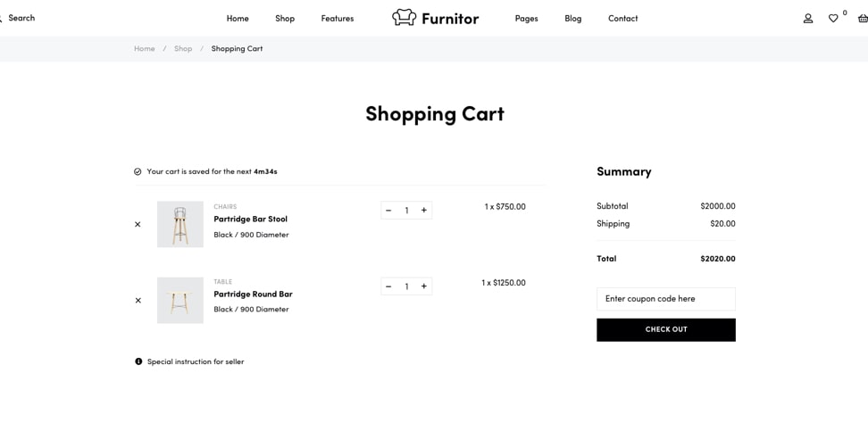Decrease Partridge Round Bar quantity
This screenshot has width=868, height=423.
point(388,286)
